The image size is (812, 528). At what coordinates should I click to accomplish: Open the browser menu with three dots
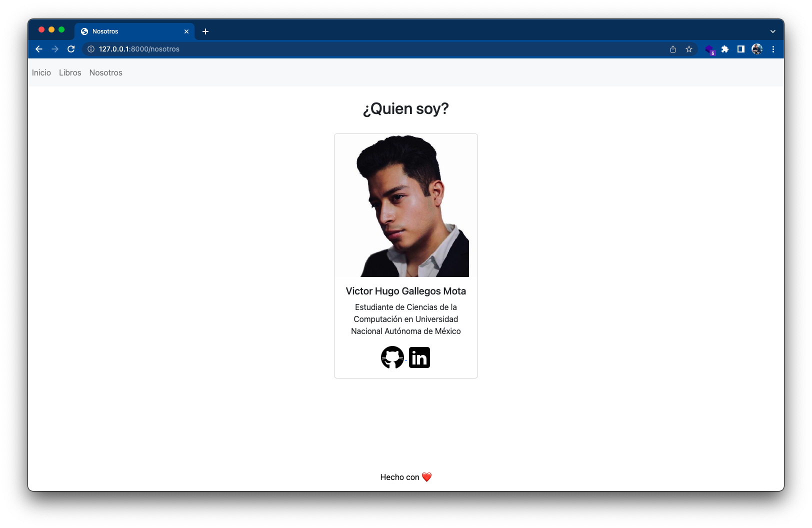pyautogui.click(x=773, y=49)
